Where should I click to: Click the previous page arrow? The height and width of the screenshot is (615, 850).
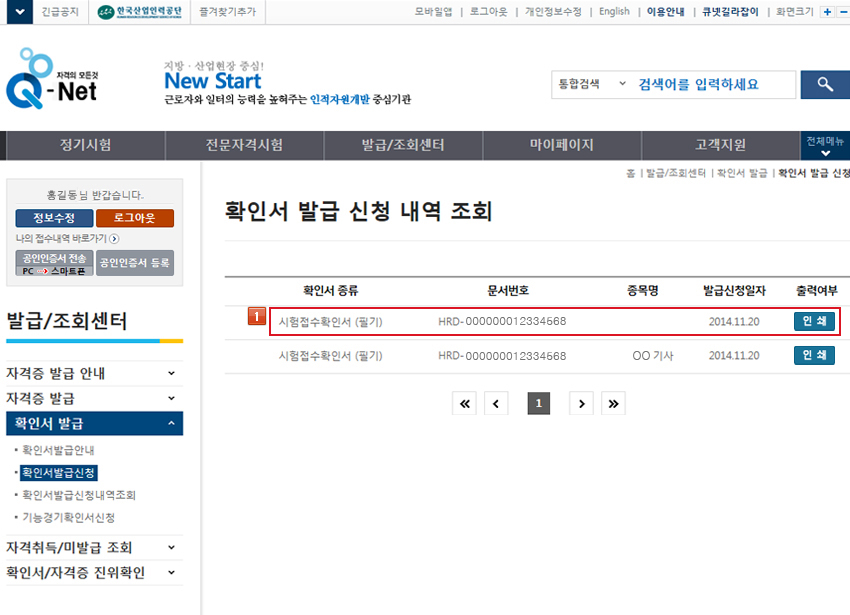coord(497,403)
